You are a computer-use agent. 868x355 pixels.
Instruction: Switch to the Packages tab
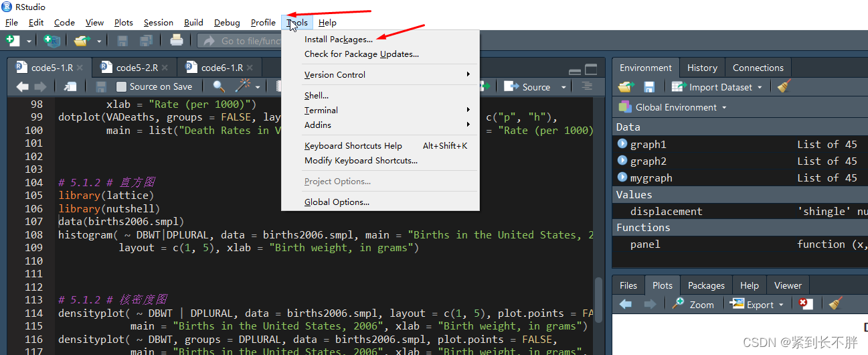(706, 285)
